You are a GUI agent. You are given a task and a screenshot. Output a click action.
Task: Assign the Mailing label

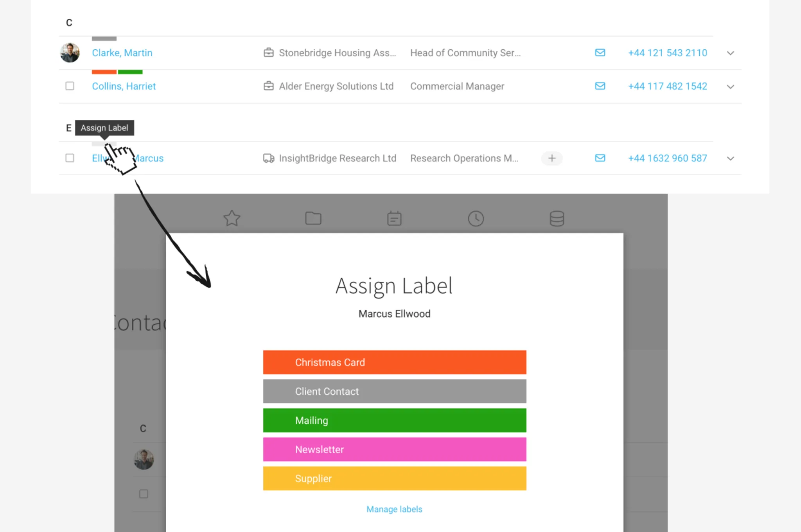395,420
